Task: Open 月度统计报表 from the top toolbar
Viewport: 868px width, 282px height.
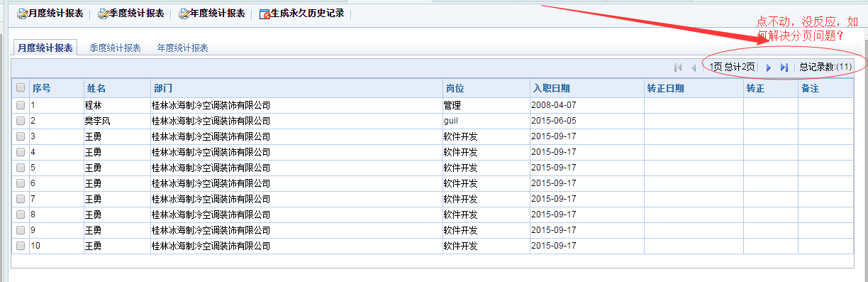Action: [50, 13]
